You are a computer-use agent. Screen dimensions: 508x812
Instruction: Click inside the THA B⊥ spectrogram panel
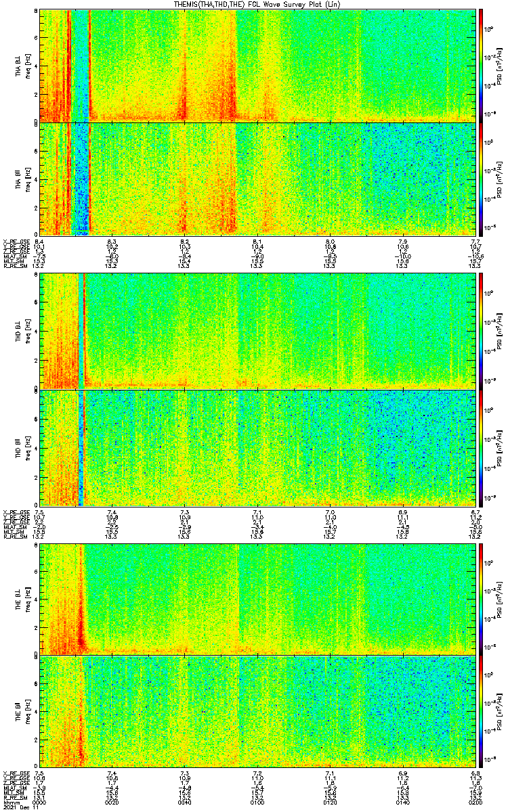[x=257, y=65]
